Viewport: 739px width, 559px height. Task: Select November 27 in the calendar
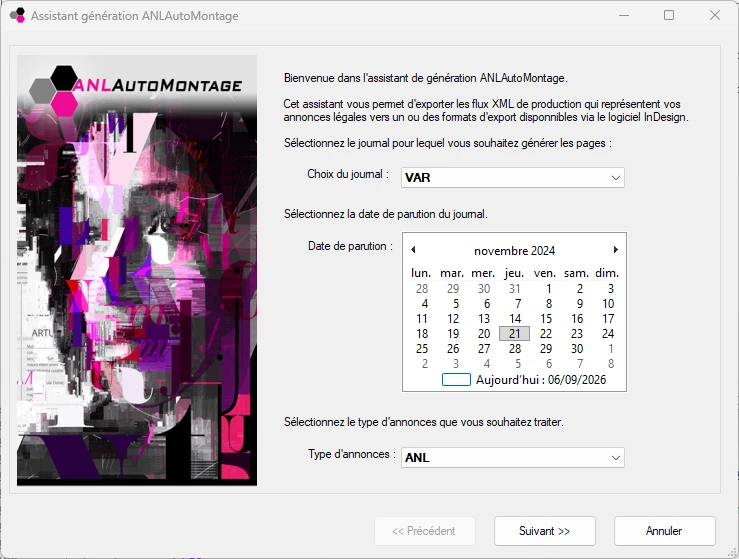[484, 349]
